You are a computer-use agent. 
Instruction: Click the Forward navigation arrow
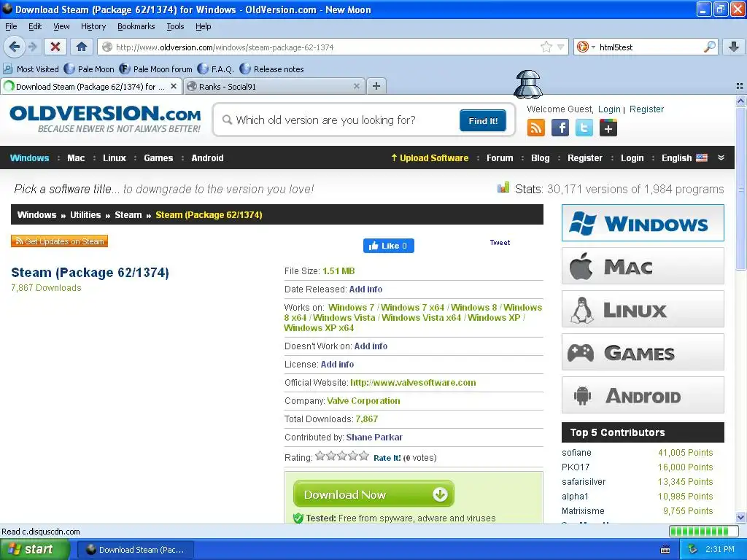[32, 47]
